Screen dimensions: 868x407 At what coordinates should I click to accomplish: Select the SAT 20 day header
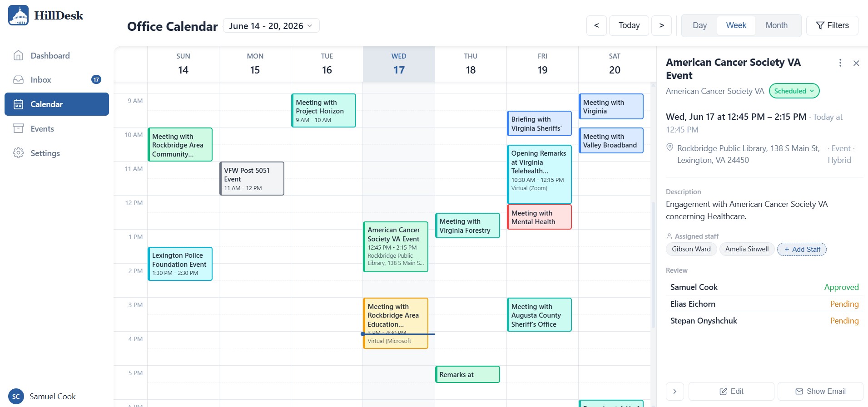pos(615,64)
